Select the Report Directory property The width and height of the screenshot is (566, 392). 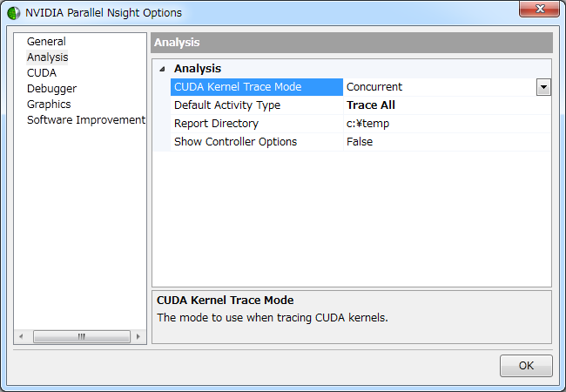pos(216,123)
